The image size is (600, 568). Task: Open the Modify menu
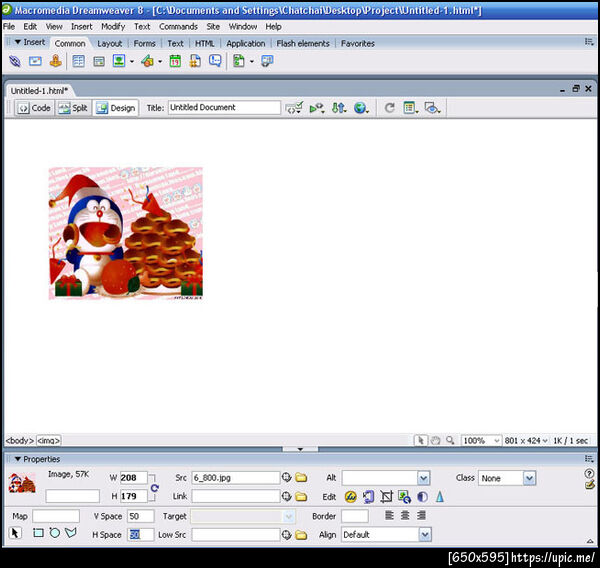(x=113, y=26)
